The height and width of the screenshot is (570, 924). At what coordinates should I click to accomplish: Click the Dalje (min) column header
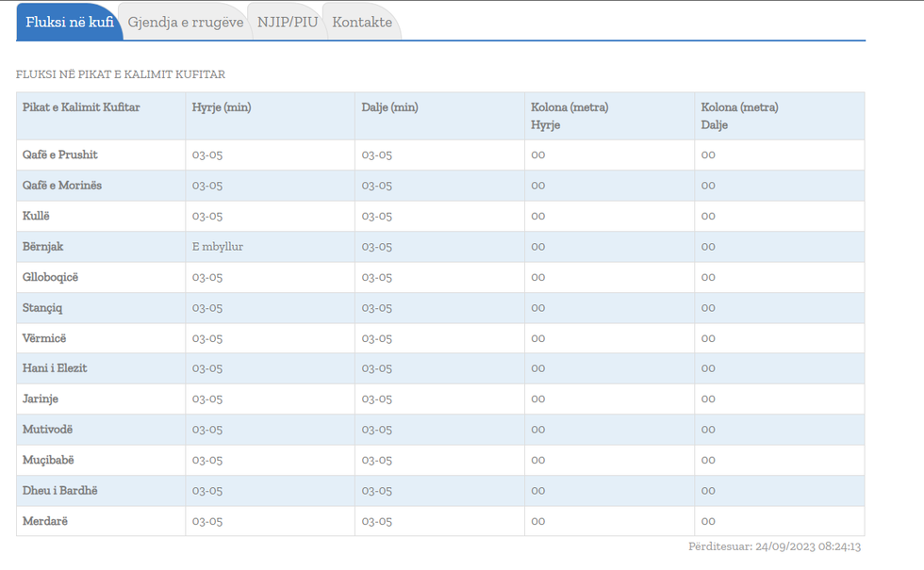(x=389, y=107)
